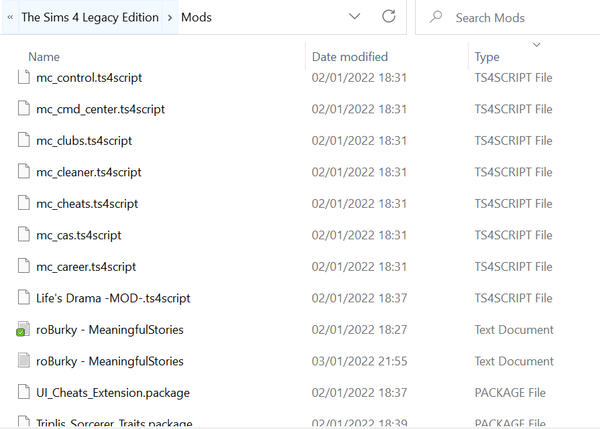
Task: Click the 03/01/2022 21:55 date cell
Action: pos(359,361)
